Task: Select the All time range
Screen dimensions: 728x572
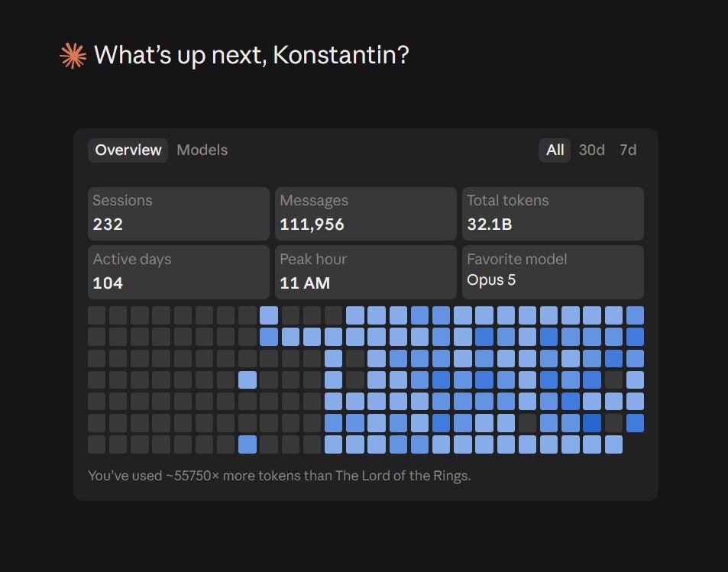Action: 555,150
